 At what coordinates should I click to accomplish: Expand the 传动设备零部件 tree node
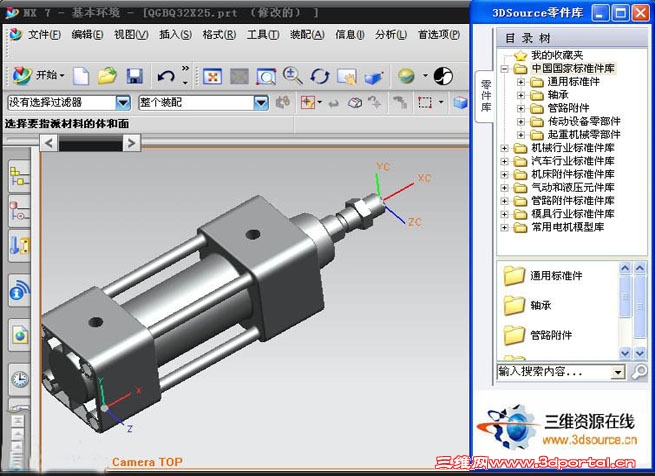point(520,122)
